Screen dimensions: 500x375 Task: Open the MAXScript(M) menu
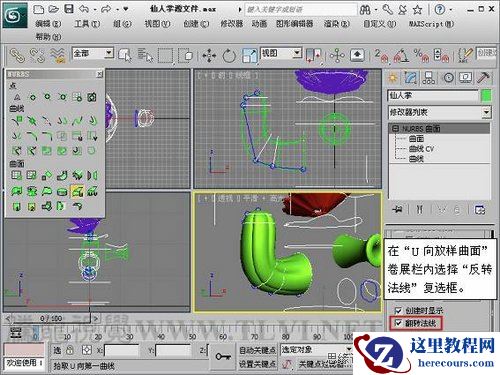431,24
